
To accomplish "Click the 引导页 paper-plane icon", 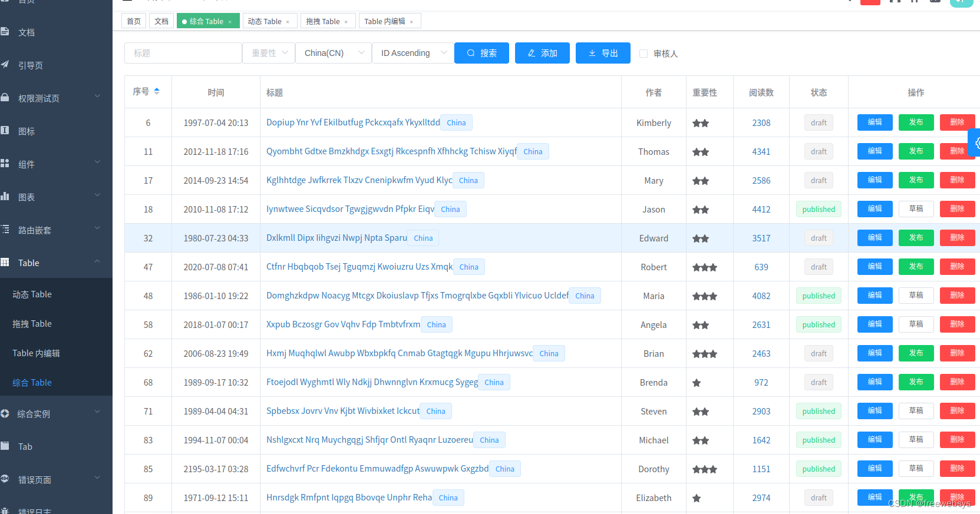I will click(x=5, y=65).
